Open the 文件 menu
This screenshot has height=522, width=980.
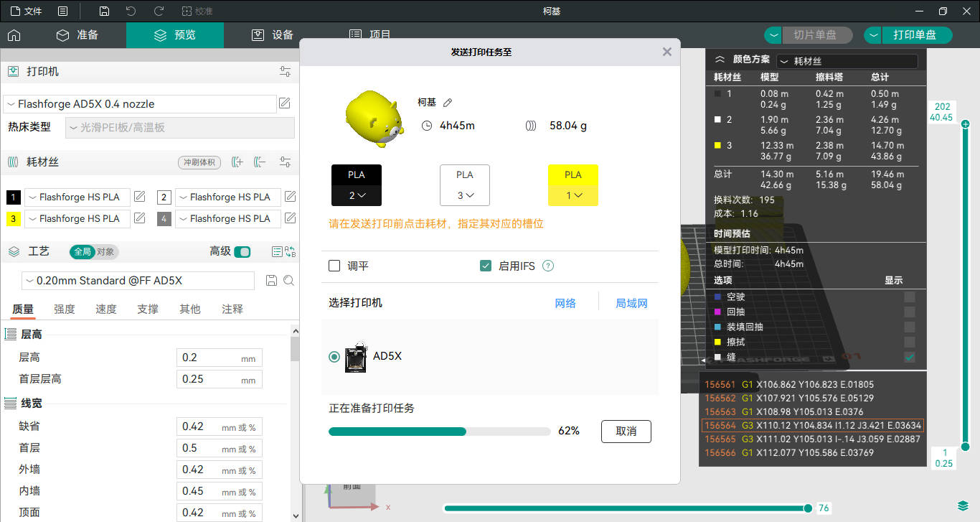coord(26,11)
